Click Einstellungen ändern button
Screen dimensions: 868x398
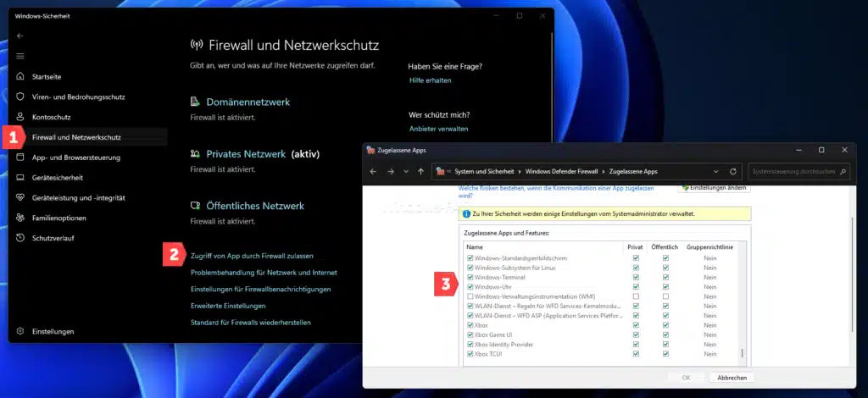tap(714, 188)
